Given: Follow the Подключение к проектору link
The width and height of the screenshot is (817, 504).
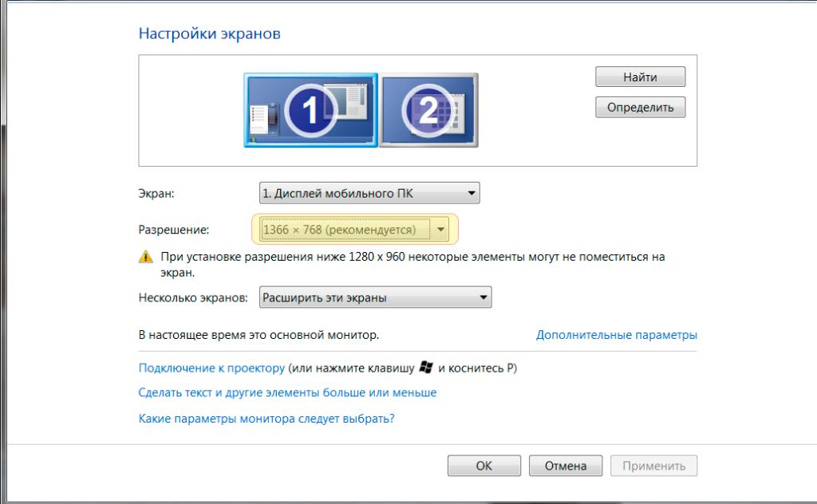Looking at the screenshot, I should click(211, 368).
